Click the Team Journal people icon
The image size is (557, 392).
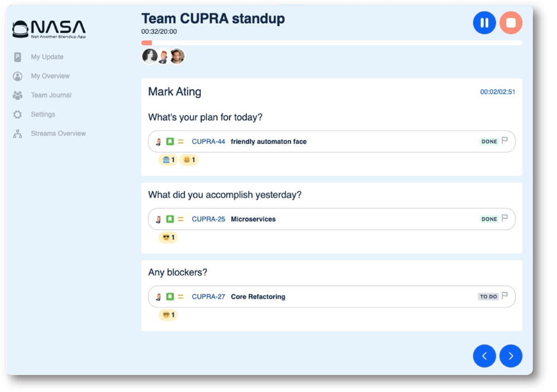coord(17,95)
